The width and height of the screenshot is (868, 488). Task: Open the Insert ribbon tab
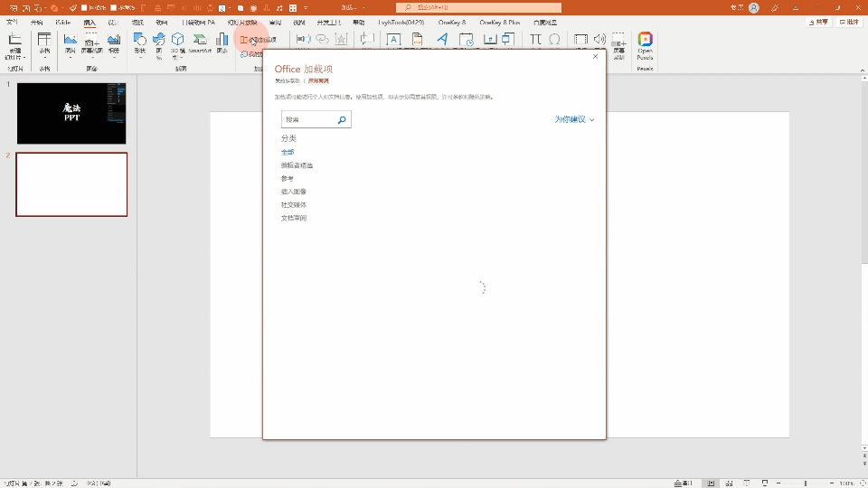coord(90,23)
